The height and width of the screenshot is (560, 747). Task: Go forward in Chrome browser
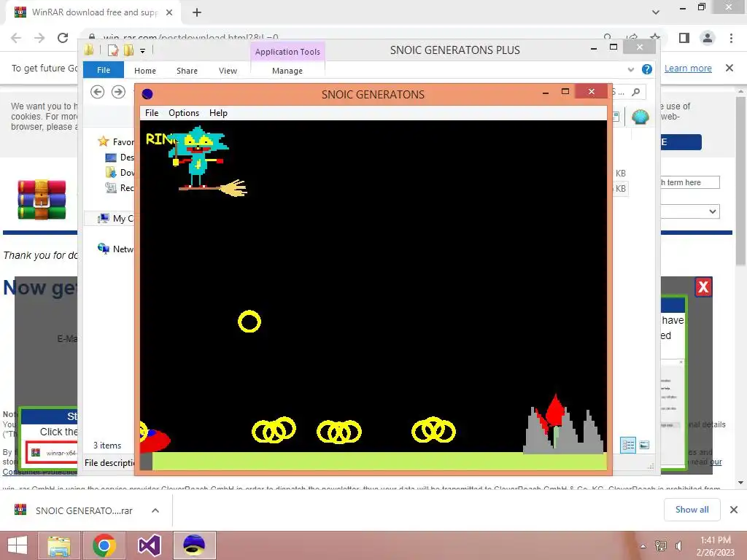[39, 38]
